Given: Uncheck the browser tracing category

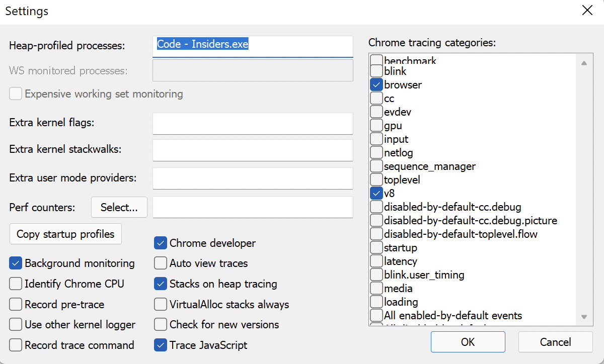Looking at the screenshot, I should [376, 84].
